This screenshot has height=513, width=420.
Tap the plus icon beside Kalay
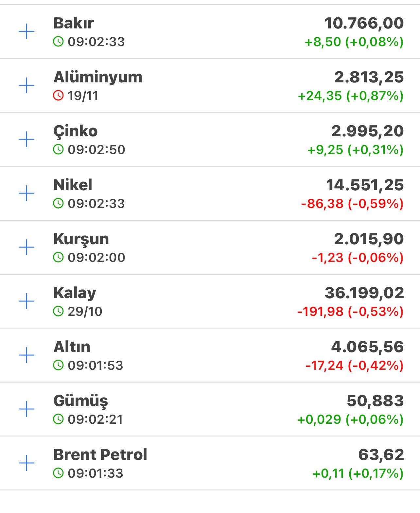(26, 301)
